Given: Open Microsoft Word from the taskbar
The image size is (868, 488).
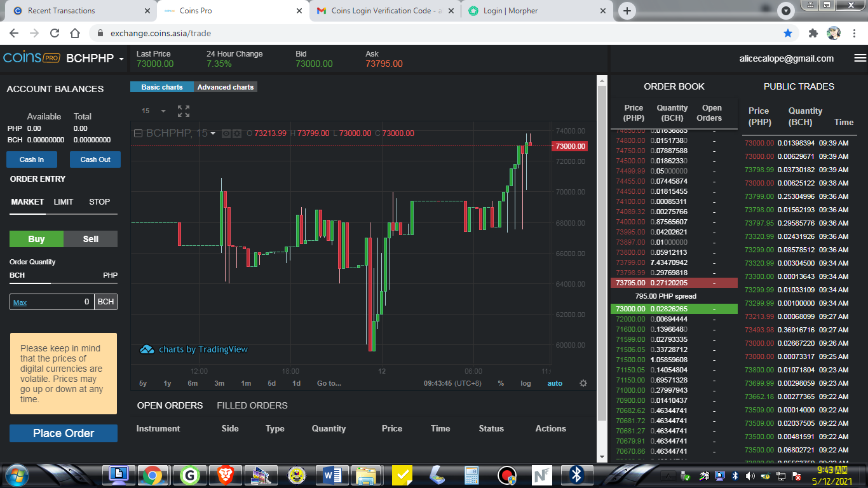Looking at the screenshot, I should tap(332, 475).
